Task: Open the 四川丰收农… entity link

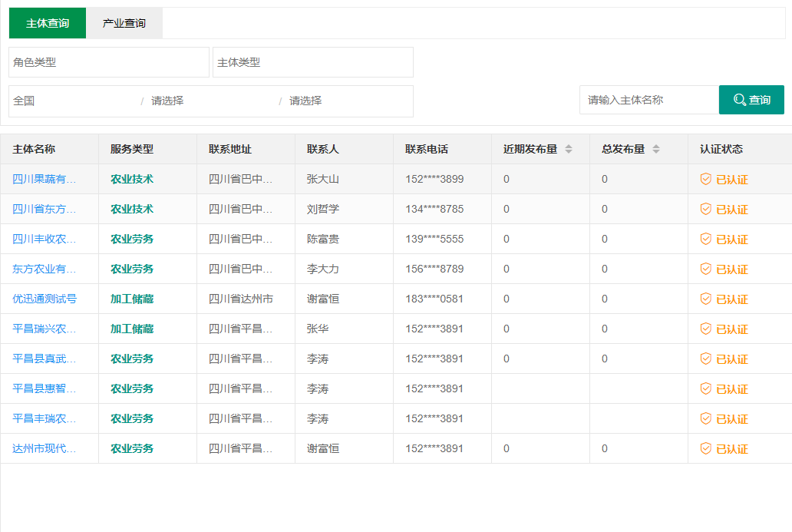Action: (x=45, y=239)
